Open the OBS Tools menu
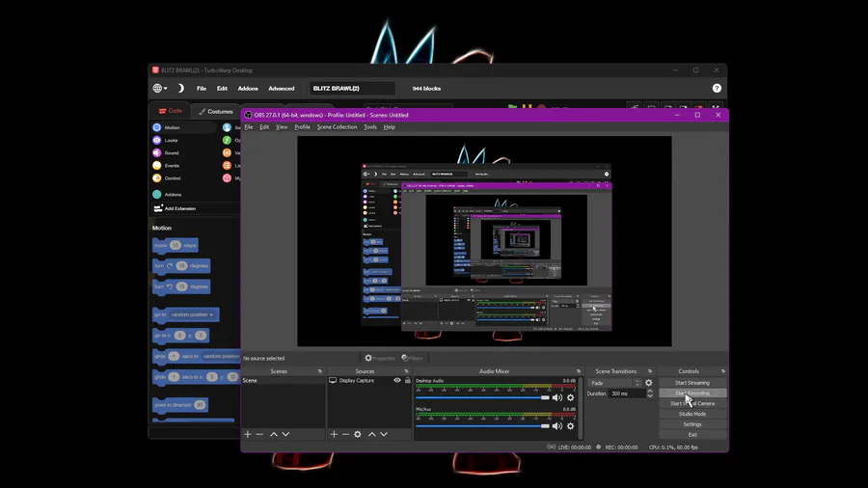Viewport: 868px width, 488px height. pos(370,127)
